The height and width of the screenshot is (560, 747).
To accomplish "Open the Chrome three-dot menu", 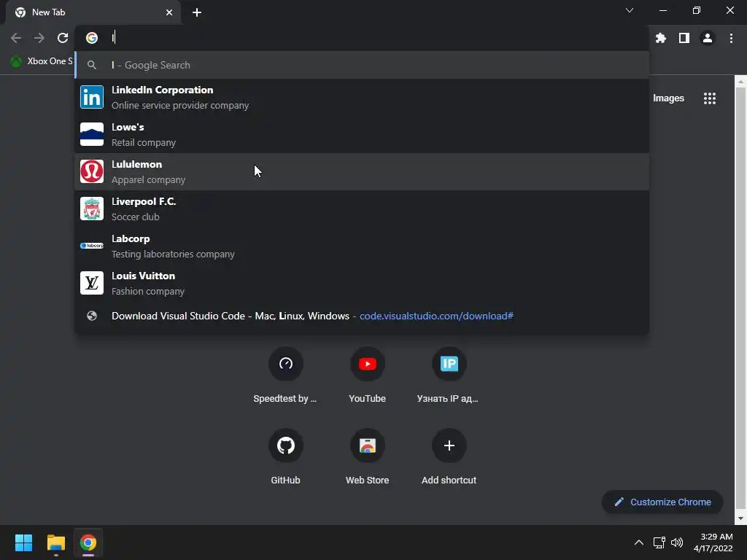I will [731, 38].
